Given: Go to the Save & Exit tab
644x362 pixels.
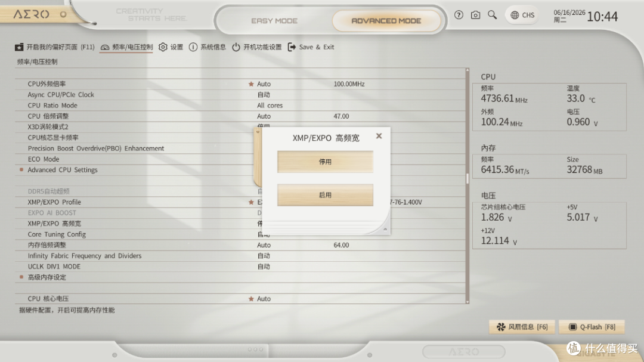Looking at the screenshot, I should (311, 47).
